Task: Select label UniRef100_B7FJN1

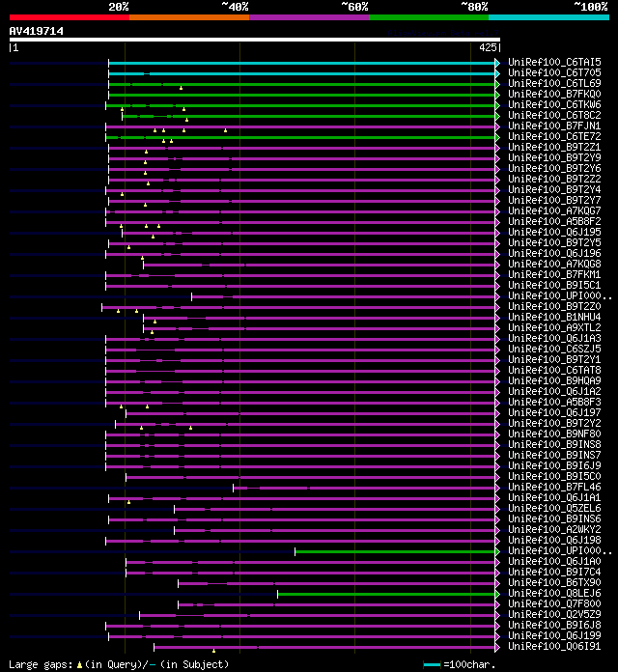Action: pyautogui.click(x=554, y=126)
